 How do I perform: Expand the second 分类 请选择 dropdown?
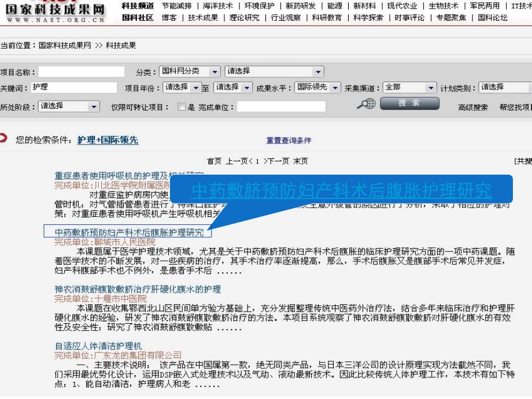(x=274, y=71)
